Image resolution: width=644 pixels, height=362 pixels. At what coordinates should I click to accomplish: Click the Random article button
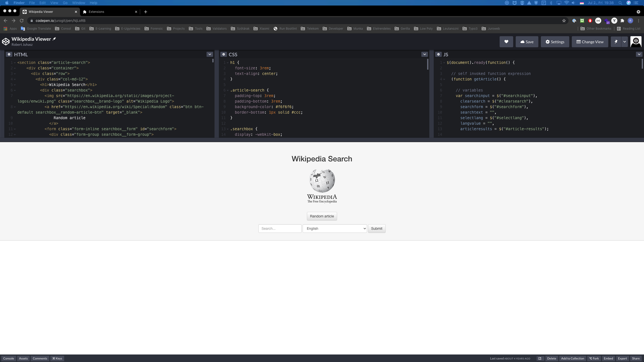[322, 216]
